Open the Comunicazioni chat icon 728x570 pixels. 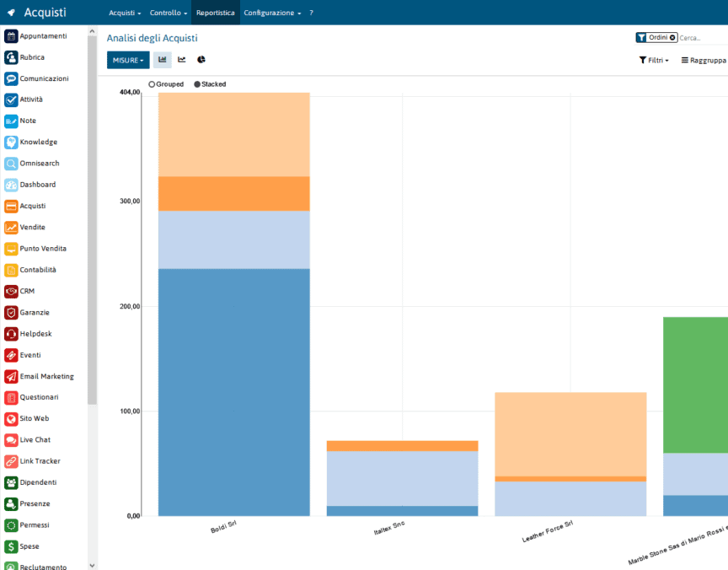pos(11,79)
